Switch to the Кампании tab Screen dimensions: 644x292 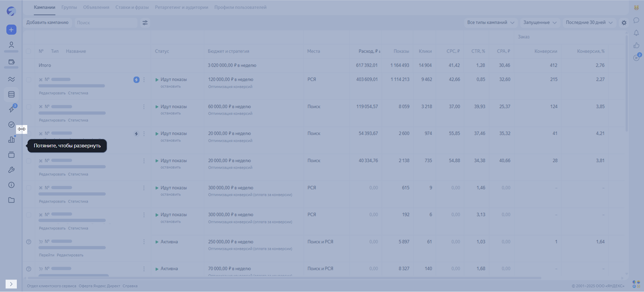click(44, 7)
